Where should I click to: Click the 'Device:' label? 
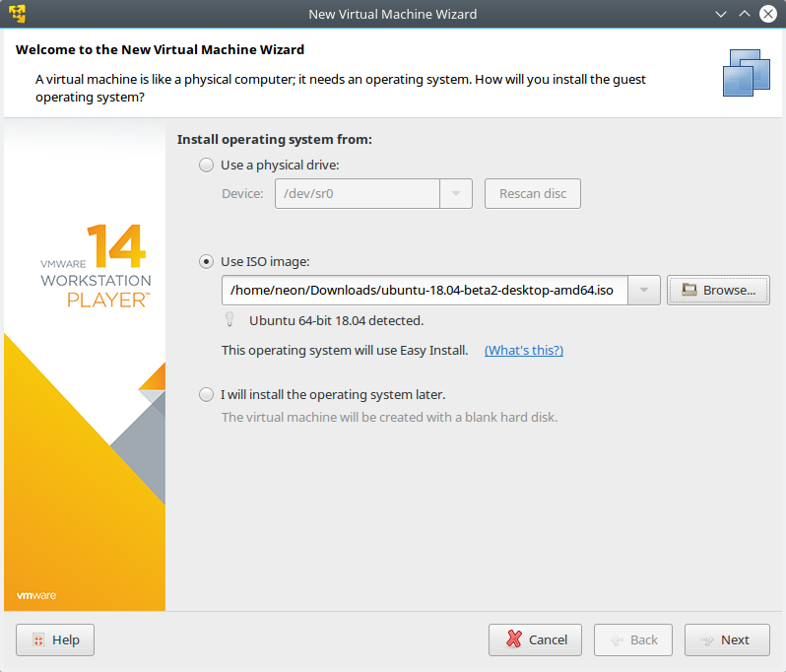tap(242, 193)
